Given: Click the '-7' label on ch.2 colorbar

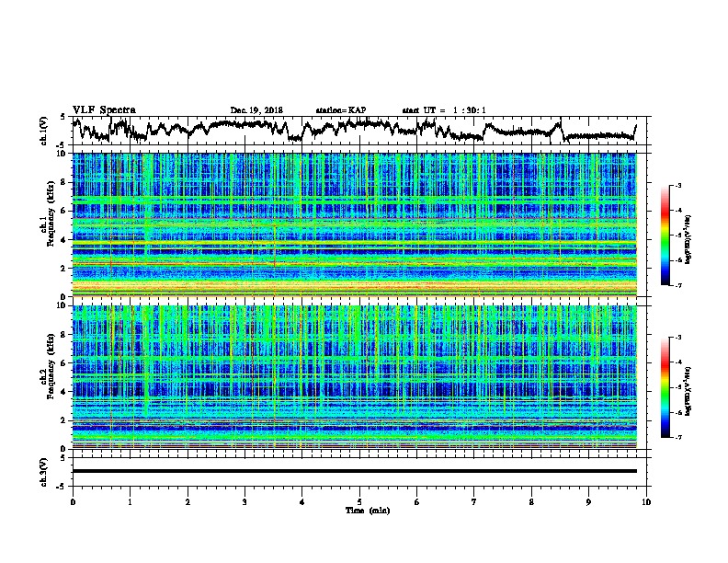Looking at the screenshot, I should coord(677,437).
